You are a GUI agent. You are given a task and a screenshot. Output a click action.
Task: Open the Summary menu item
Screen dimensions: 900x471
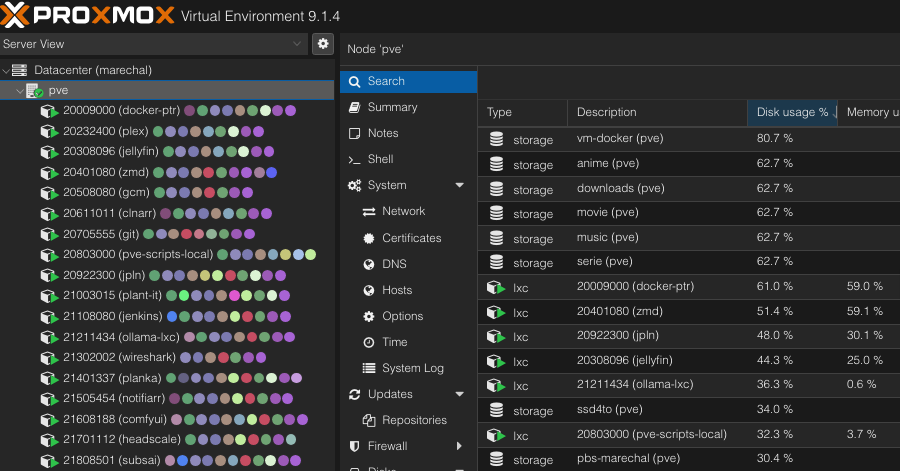[x=392, y=107]
